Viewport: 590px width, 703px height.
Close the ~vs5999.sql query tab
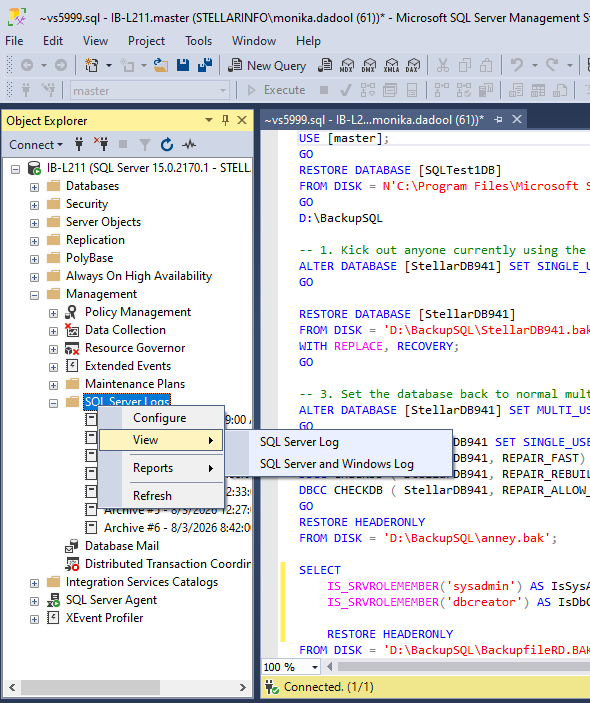(517, 119)
